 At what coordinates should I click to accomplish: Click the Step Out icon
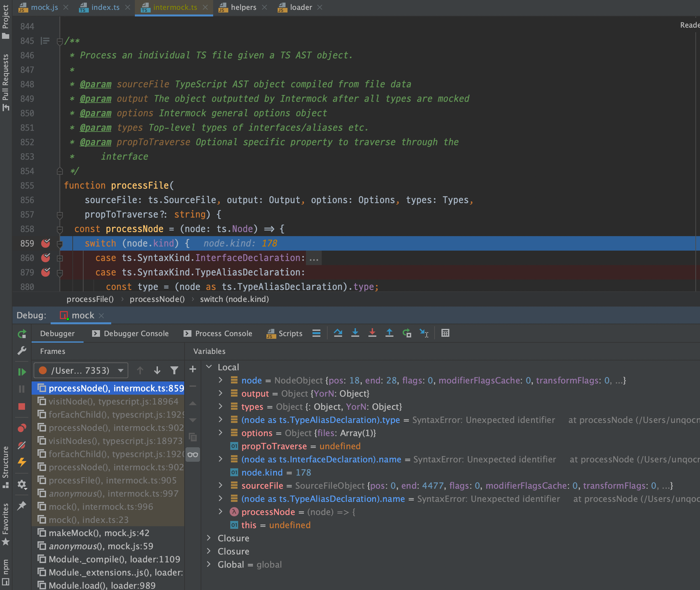(389, 333)
